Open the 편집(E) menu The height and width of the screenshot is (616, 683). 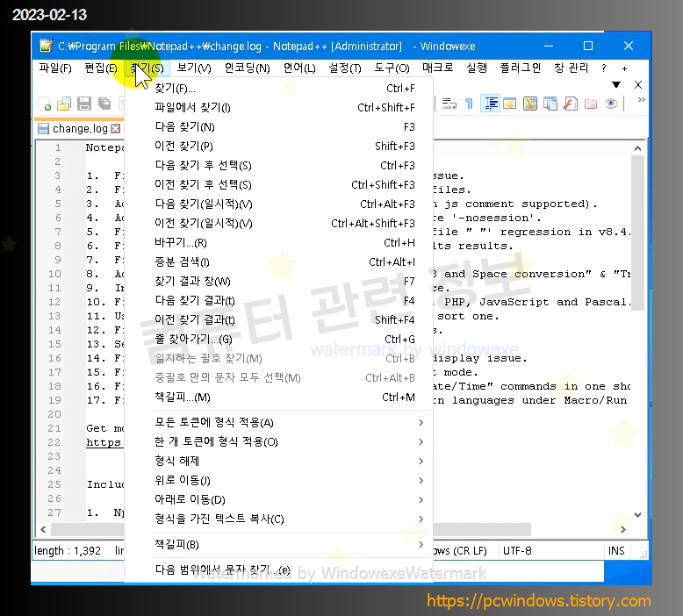pyautogui.click(x=101, y=68)
